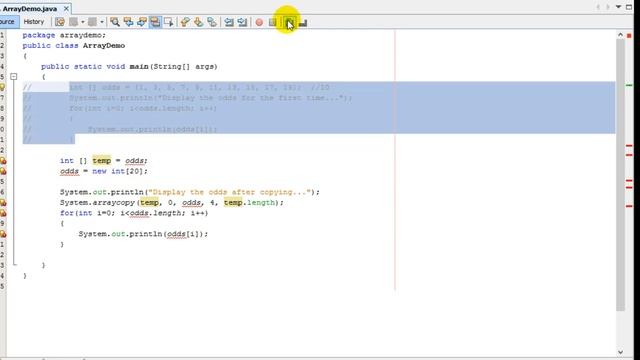Start Macro Recording with the red circle
This screenshot has height=360, width=640.
coord(259,22)
